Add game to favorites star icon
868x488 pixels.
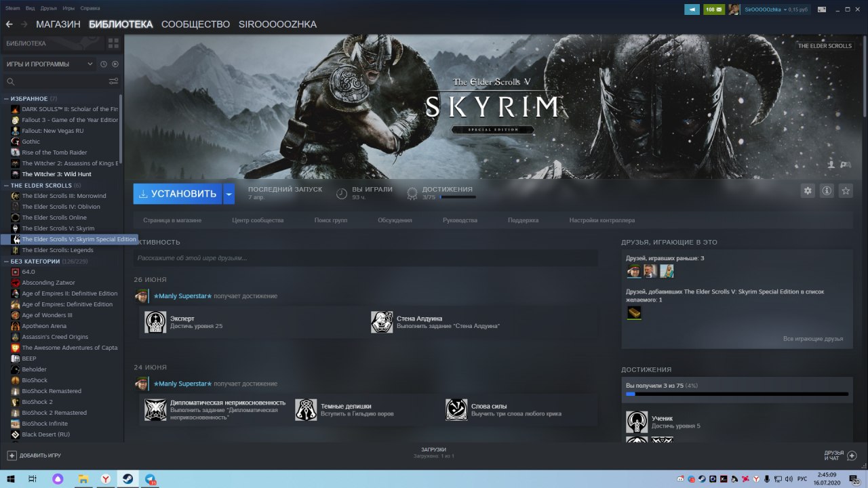pyautogui.click(x=846, y=191)
